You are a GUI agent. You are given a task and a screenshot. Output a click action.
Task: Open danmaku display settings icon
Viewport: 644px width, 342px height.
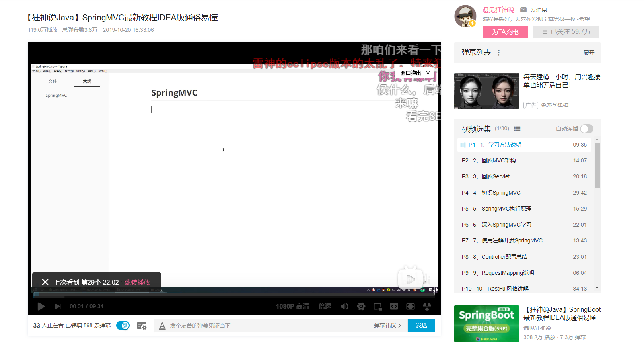142,326
